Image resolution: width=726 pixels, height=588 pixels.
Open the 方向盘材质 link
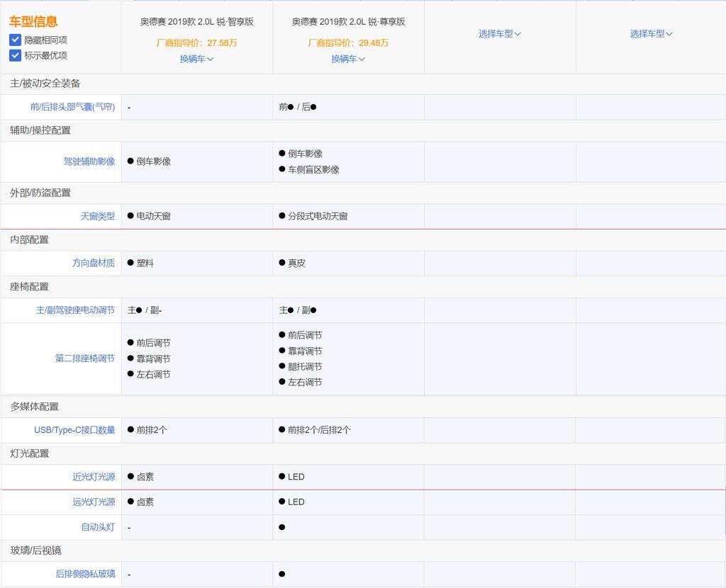pyautogui.click(x=94, y=263)
